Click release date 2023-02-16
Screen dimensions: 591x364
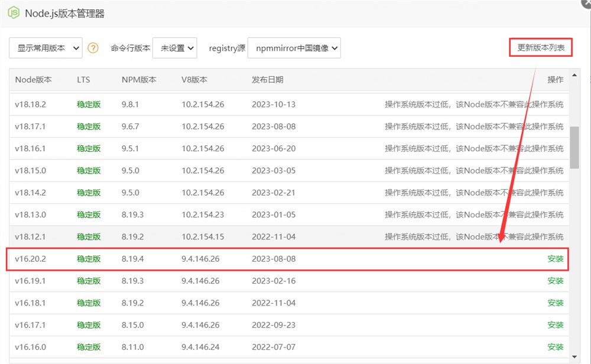[274, 281]
